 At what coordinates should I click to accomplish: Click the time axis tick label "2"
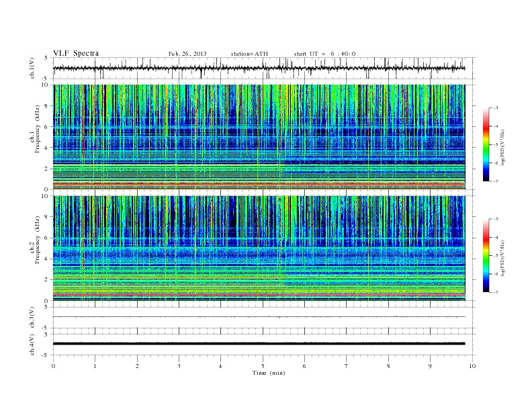137,366
